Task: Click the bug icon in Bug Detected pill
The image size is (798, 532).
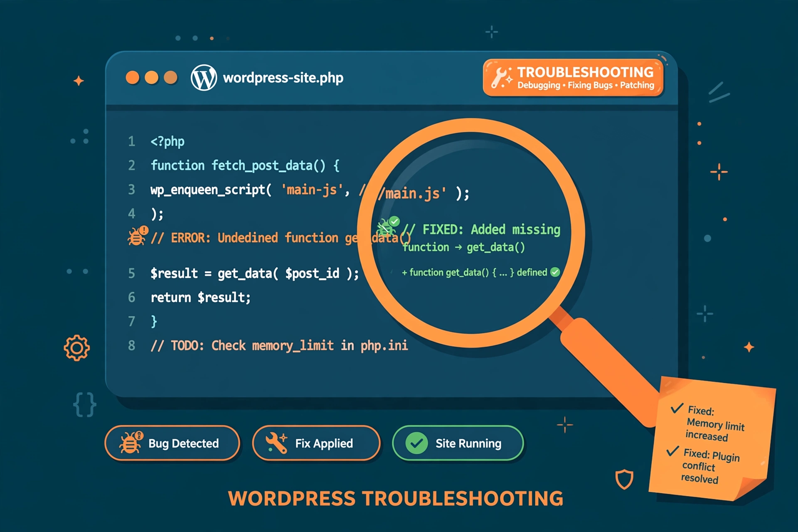Action: [131, 442]
